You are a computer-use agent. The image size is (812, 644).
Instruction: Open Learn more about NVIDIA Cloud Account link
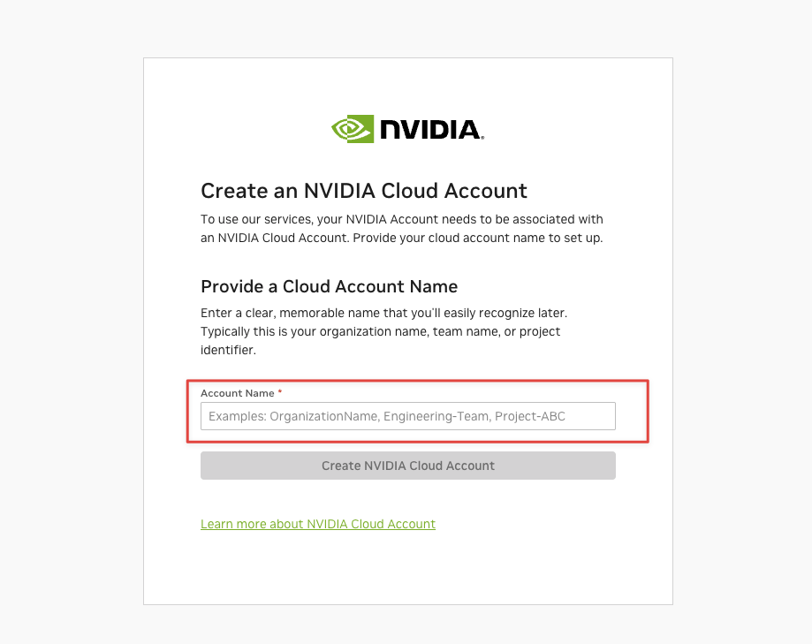tap(318, 524)
